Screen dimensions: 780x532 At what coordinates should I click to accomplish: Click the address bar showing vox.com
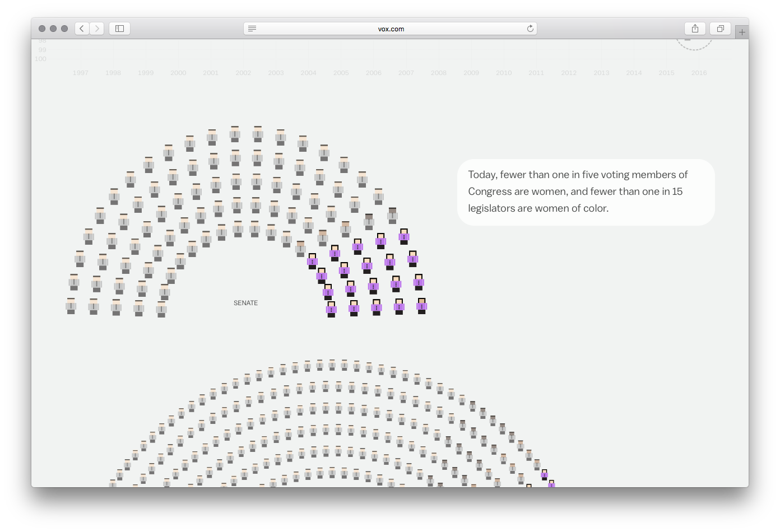point(390,29)
